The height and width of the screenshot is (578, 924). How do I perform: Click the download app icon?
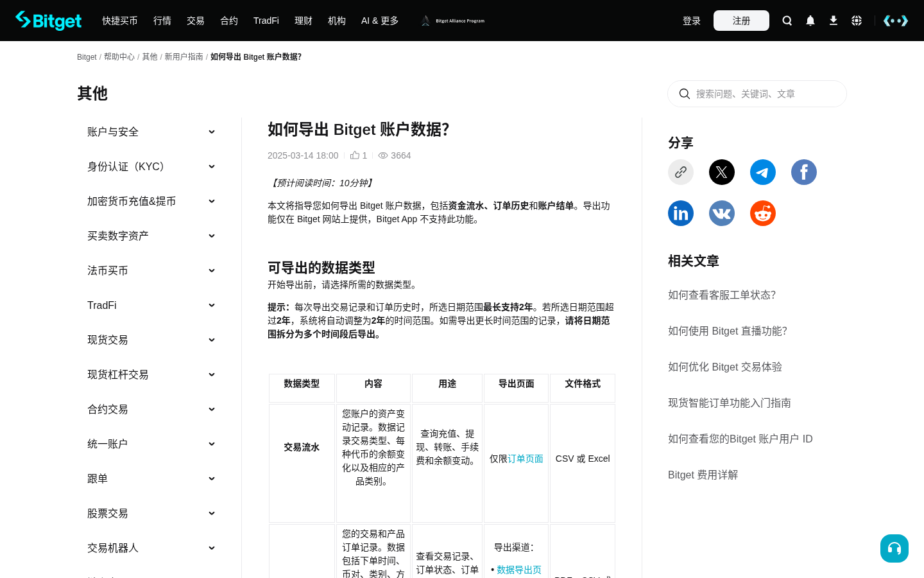834,21
